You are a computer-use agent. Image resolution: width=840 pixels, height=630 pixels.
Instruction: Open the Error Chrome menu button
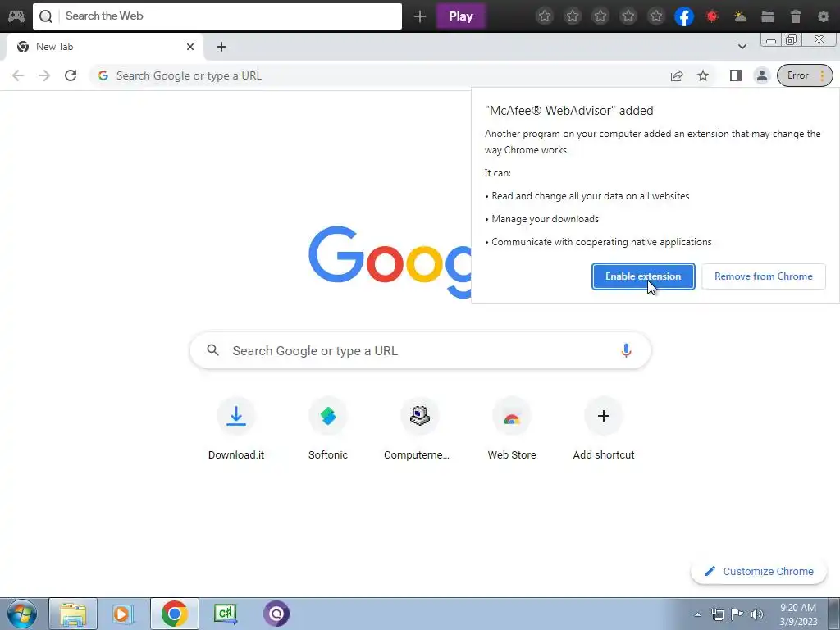click(805, 75)
